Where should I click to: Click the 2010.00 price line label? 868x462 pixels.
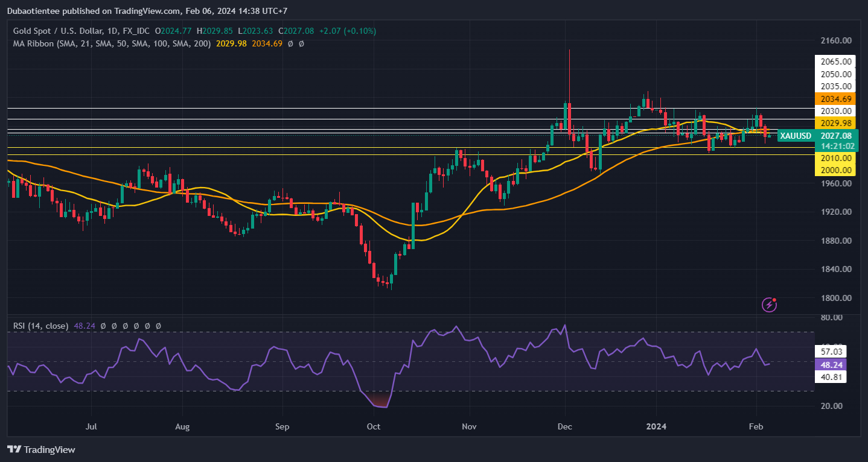click(x=835, y=158)
